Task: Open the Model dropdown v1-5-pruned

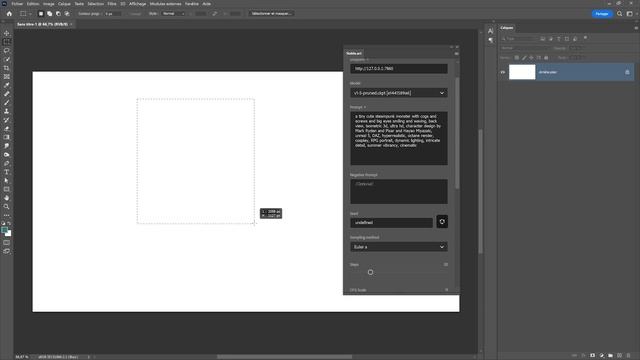Action: 399,93
